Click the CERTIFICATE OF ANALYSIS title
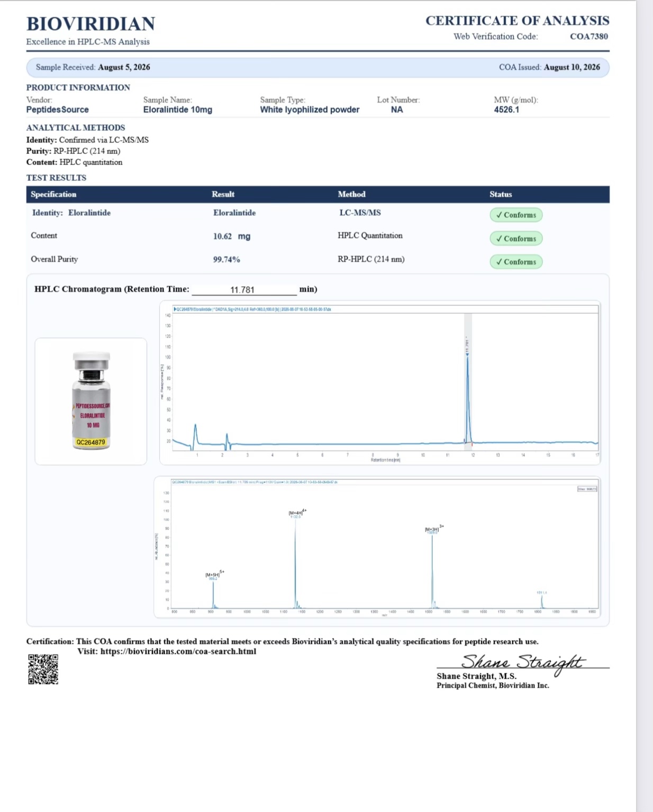Viewport: 653px width, 812px height. [518, 21]
